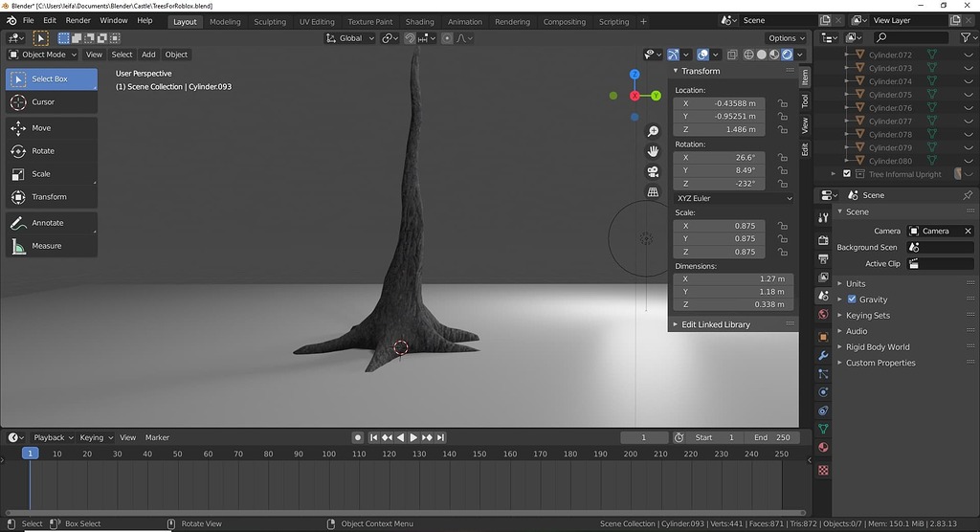Open the Material properties sphere icon
Screen dimensions: 980x532
point(823,448)
